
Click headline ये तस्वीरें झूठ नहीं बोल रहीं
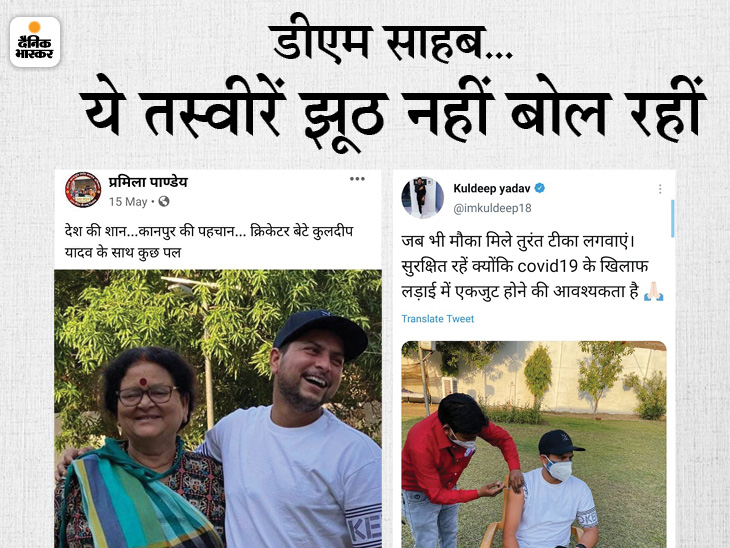pyautogui.click(x=392, y=111)
